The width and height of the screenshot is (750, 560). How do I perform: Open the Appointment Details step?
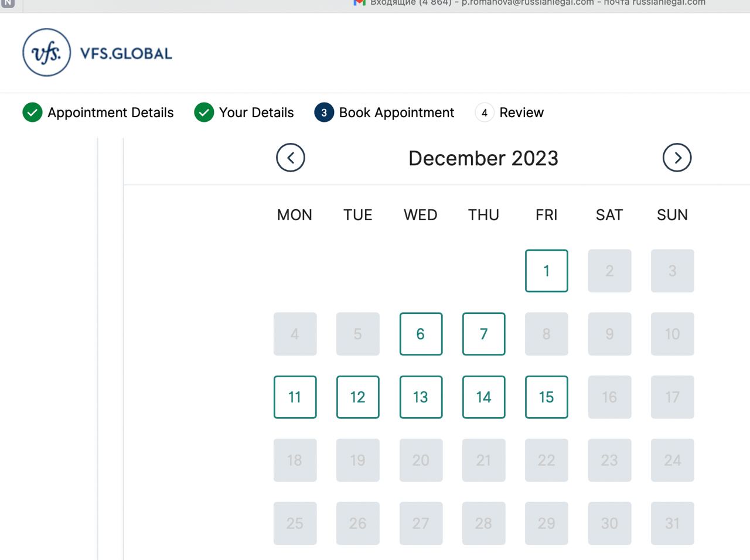tap(110, 112)
